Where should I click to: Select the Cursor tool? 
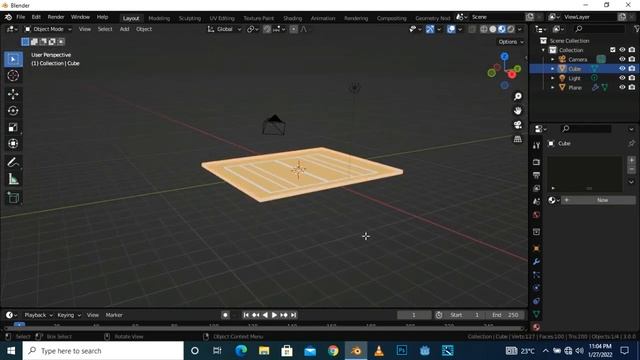coord(13,76)
